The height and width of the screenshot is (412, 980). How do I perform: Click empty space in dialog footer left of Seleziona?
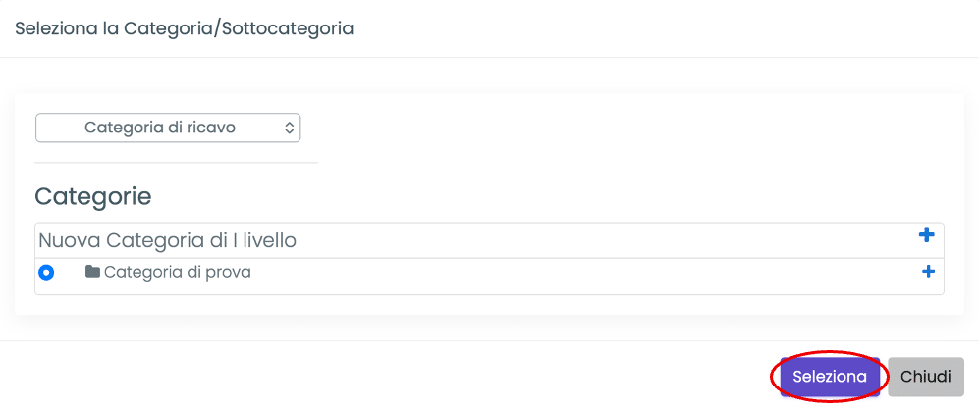pos(393,376)
